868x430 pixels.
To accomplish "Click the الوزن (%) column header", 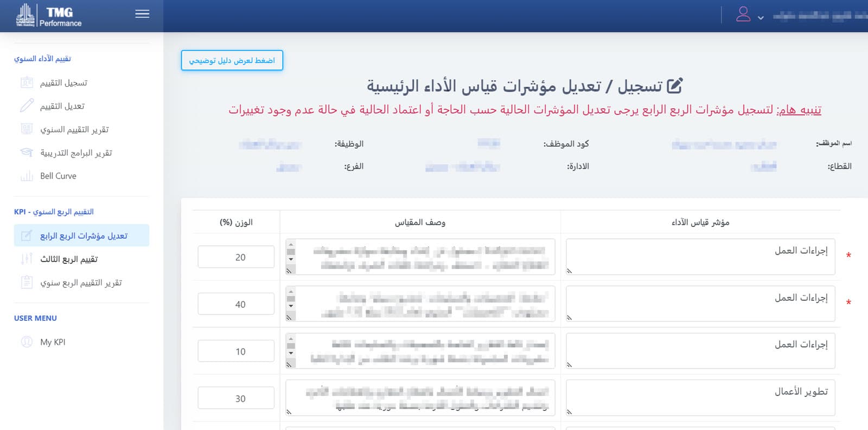I will 236,222.
